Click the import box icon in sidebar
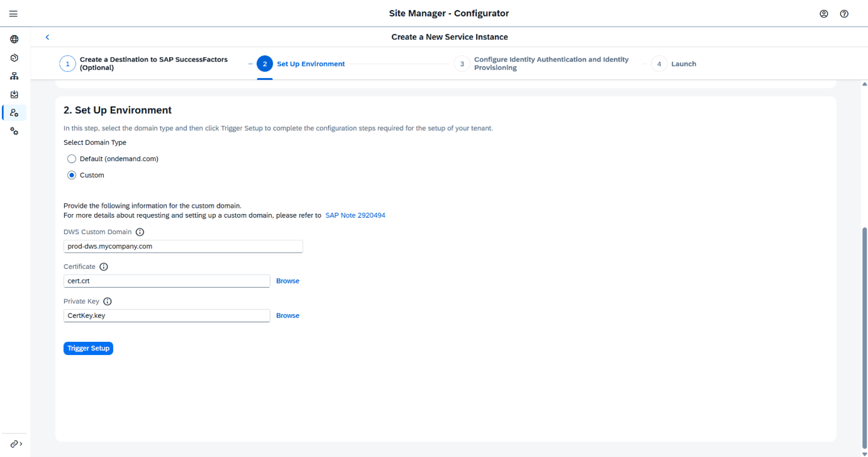 14,94
